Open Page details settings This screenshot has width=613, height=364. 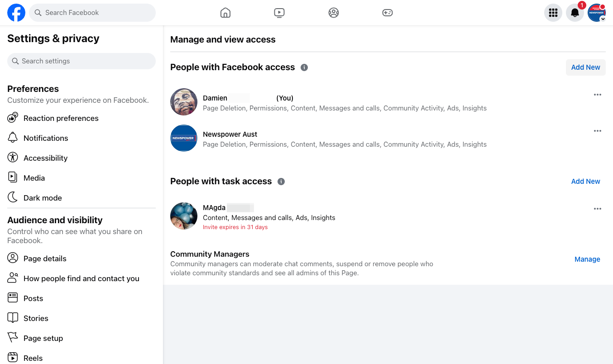coord(81,259)
